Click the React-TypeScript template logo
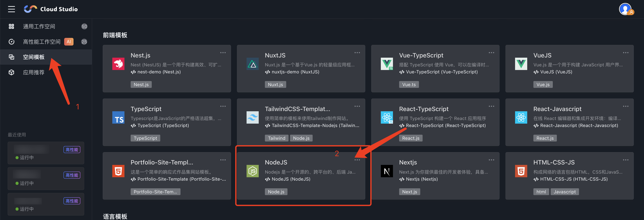644x220 pixels. [387, 118]
